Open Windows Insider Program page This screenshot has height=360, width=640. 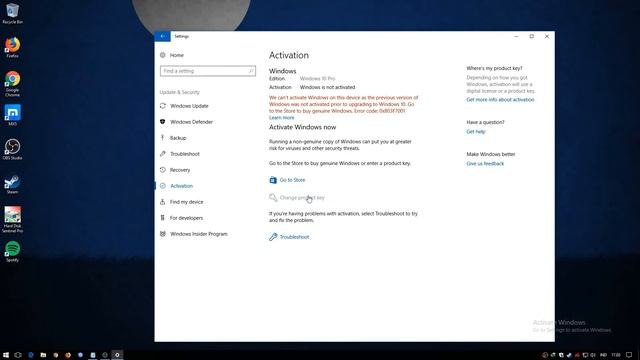point(199,234)
